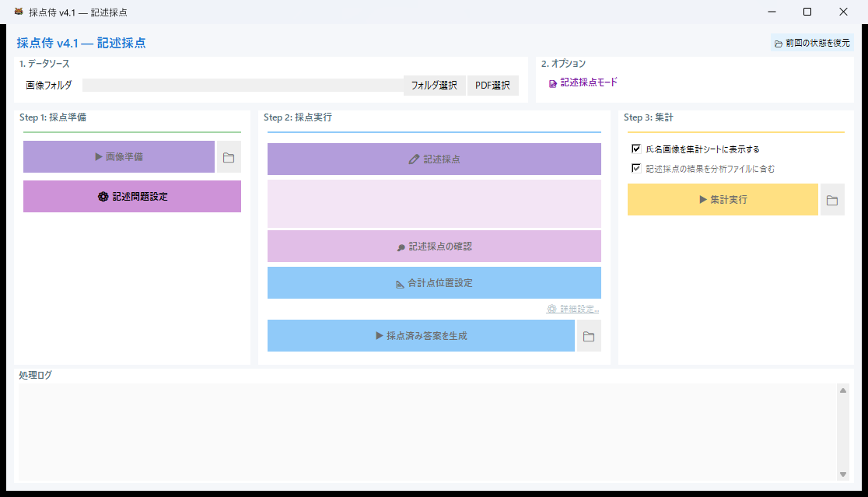Open the folder icon next to 画像準備
This screenshot has height=497, width=868.
click(229, 156)
